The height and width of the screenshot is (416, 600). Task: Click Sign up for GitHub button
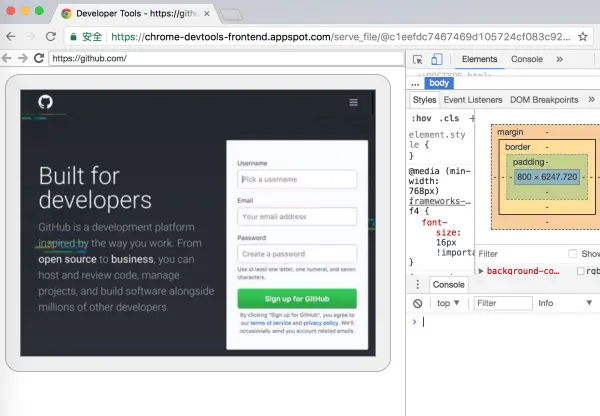coord(297,299)
